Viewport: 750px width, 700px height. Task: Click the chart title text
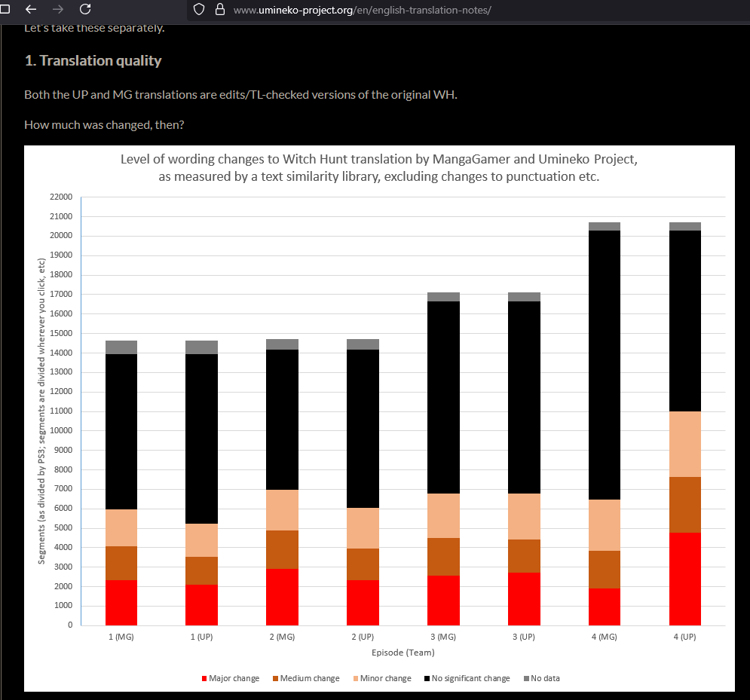point(379,168)
